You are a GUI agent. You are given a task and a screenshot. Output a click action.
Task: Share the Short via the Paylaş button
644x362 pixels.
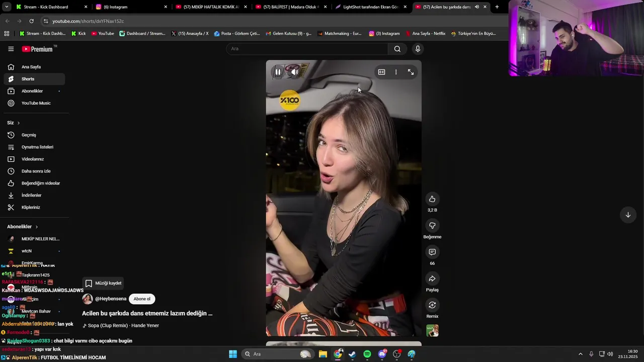(432, 279)
